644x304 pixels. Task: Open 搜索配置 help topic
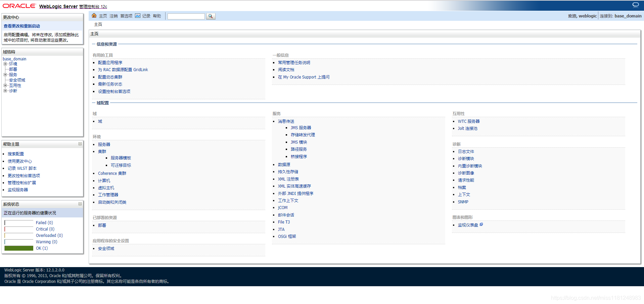tap(16, 154)
